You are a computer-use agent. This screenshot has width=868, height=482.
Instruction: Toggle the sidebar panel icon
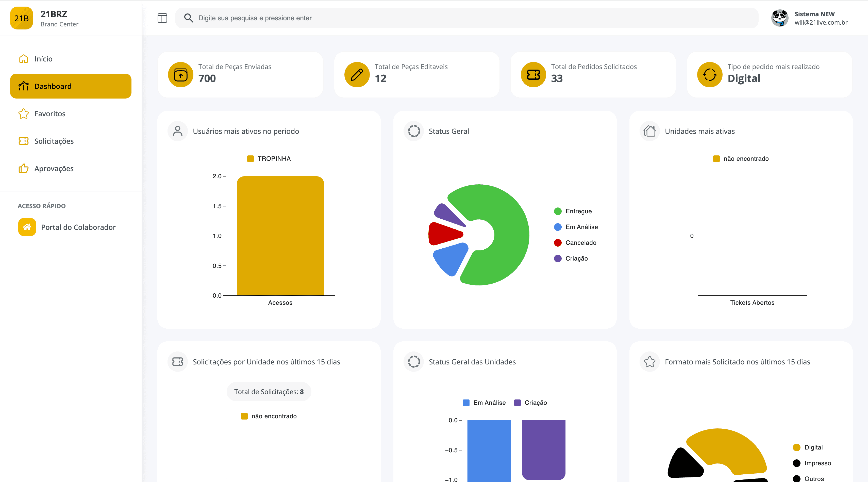pyautogui.click(x=162, y=18)
